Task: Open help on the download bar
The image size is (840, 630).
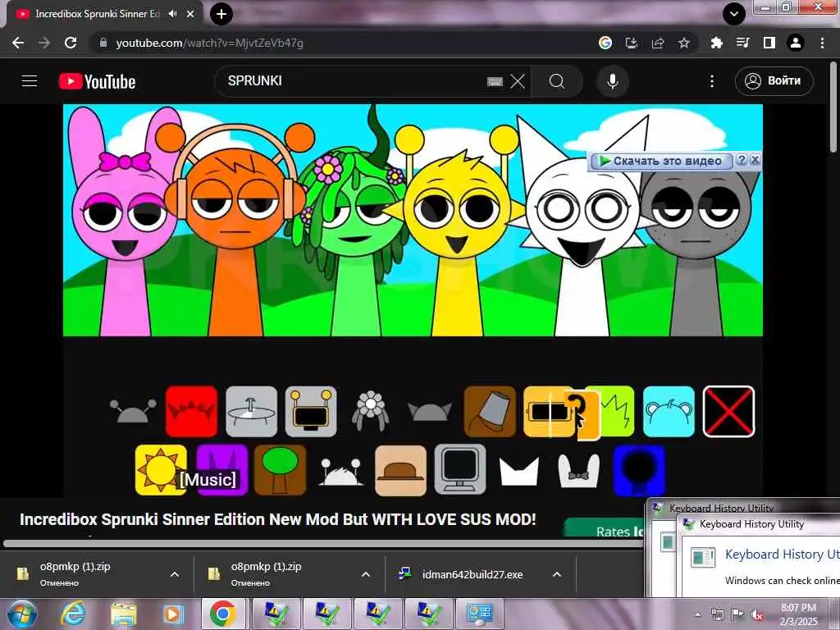Action: (x=742, y=160)
